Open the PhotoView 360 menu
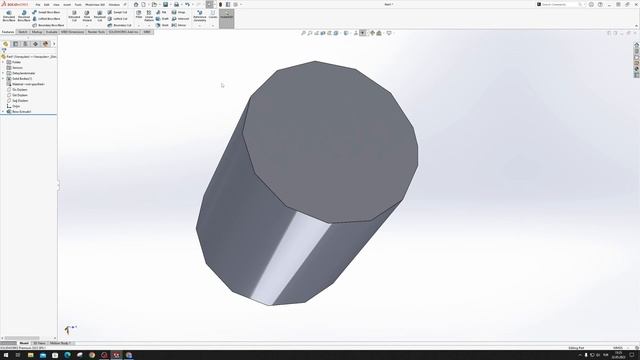 95,4
